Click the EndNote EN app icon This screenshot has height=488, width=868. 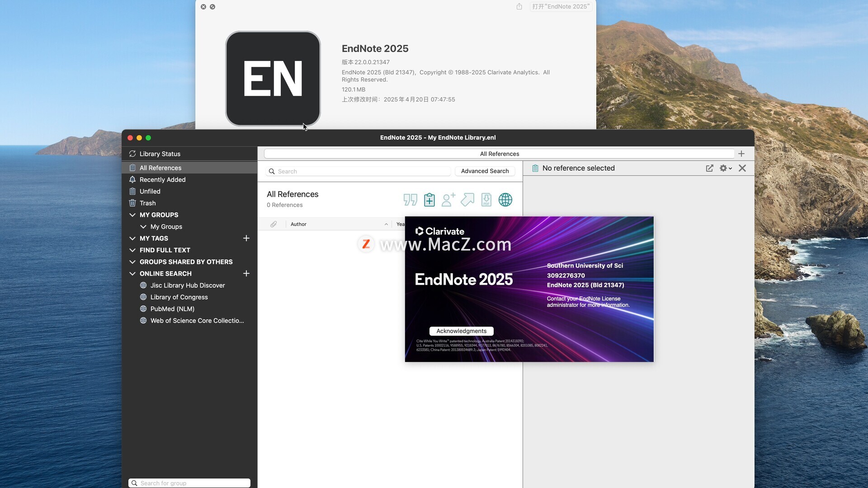tap(273, 79)
